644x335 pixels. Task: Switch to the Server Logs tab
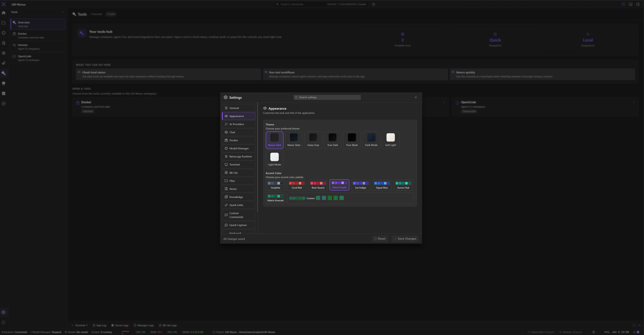(x=120, y=326)
